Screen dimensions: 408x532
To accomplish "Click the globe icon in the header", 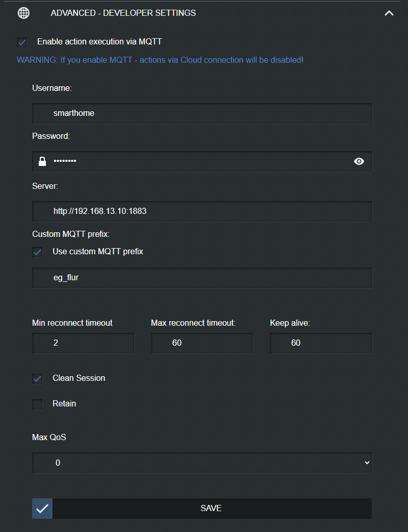I will coord(24,13).
